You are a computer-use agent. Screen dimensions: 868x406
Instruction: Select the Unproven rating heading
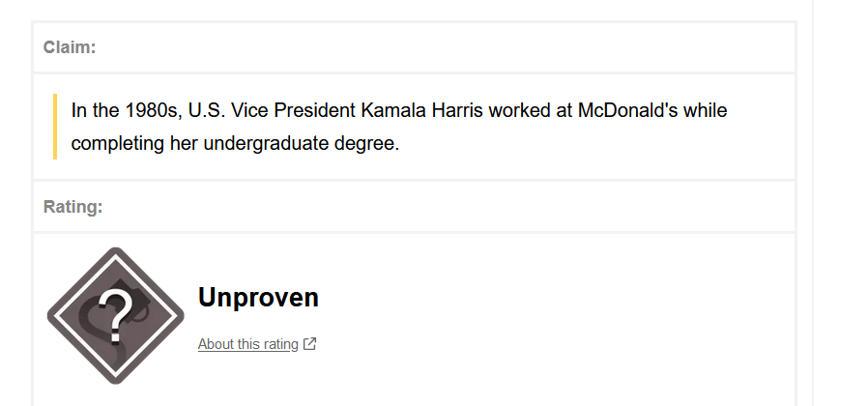pyautogui.click(x=258, y=298)
